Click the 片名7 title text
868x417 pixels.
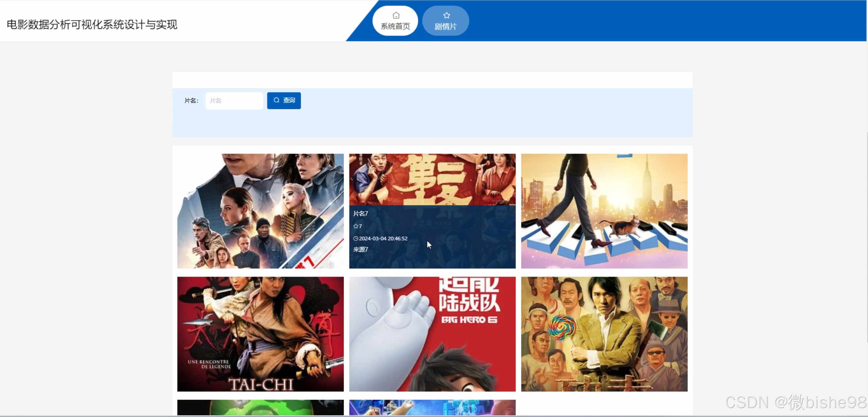(361, 213)
